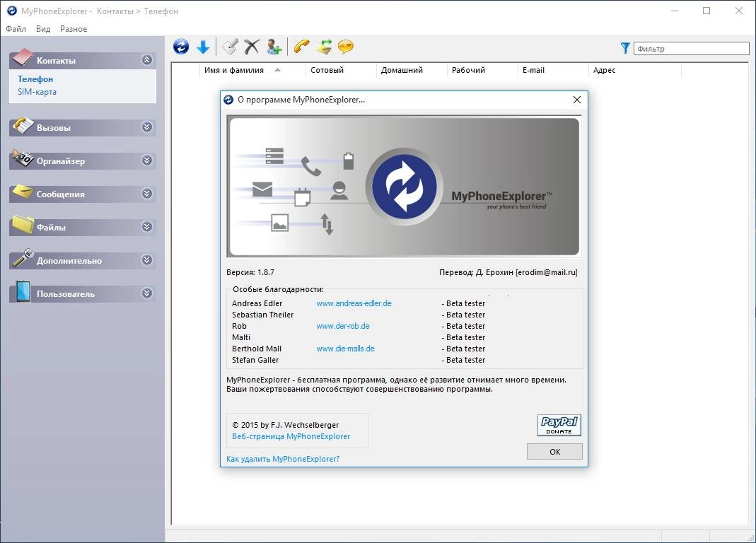Click the Файлы folder icon

(23, 224)
